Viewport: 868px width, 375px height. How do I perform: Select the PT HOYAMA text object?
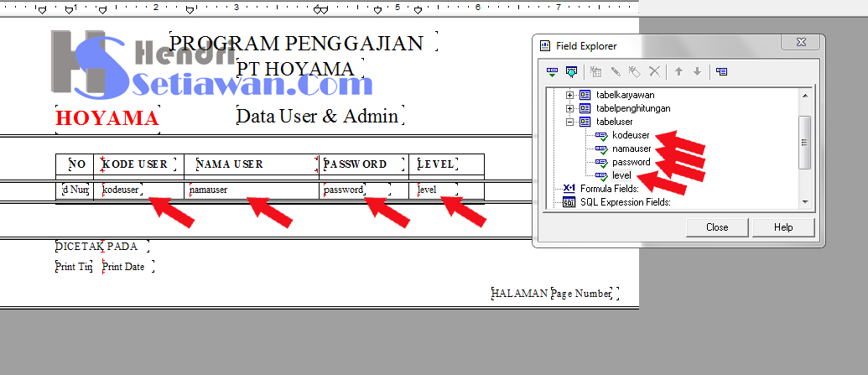pyautogui.click(x=300, y=69)
